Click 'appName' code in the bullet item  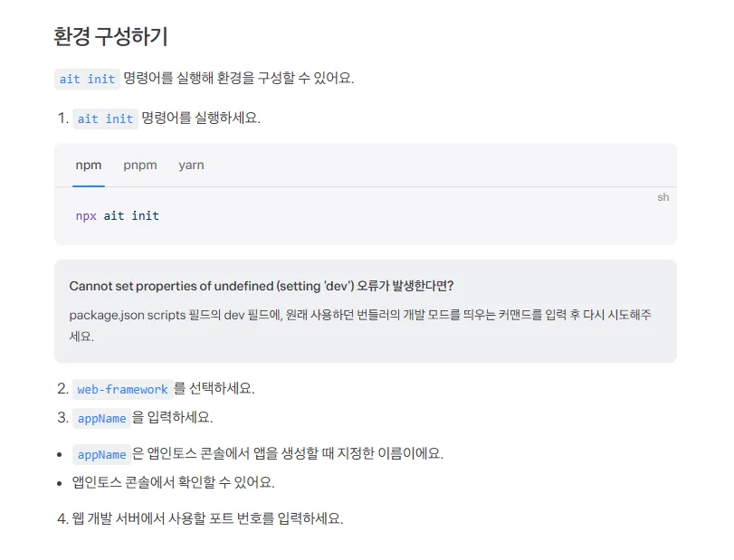pos(101,454)
